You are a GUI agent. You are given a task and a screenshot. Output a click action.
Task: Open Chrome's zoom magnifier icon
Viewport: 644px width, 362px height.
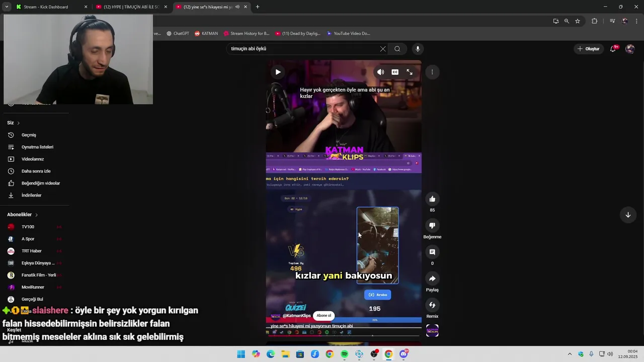point(567,21)
